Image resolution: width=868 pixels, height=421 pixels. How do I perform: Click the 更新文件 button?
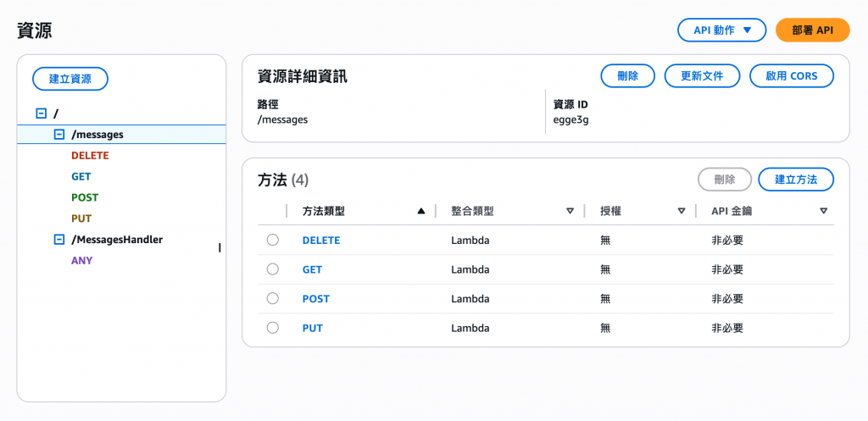[x=702, y=75]
